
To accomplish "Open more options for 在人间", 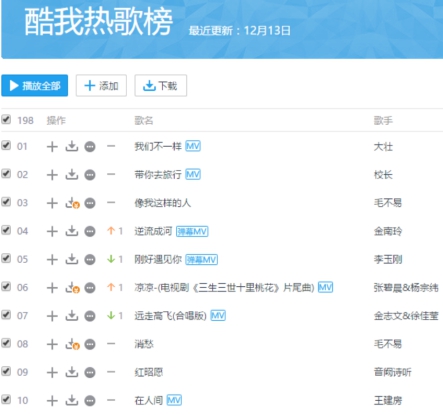I will click(x=90, y=400).
